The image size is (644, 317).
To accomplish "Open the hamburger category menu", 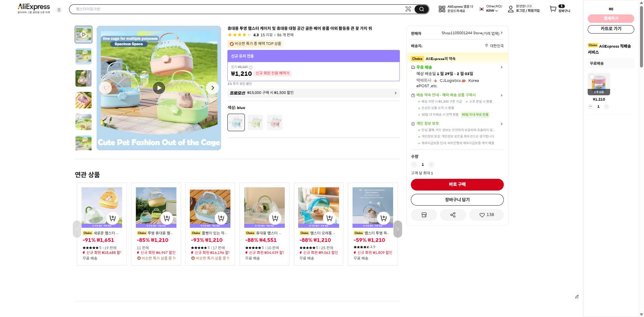I will coord(59,10).
